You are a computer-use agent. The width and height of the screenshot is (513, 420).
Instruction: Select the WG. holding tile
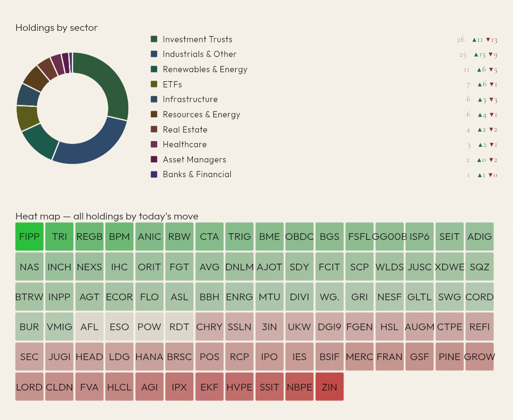click(x=329, y=297)
